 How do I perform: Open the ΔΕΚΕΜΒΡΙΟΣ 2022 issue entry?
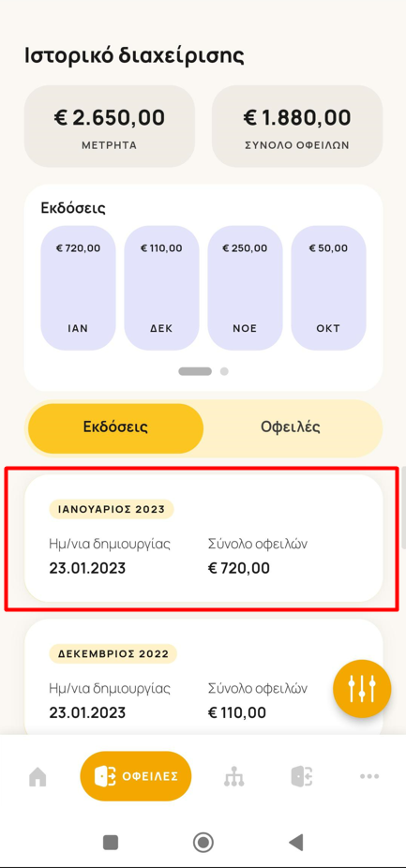coord(203,677)
